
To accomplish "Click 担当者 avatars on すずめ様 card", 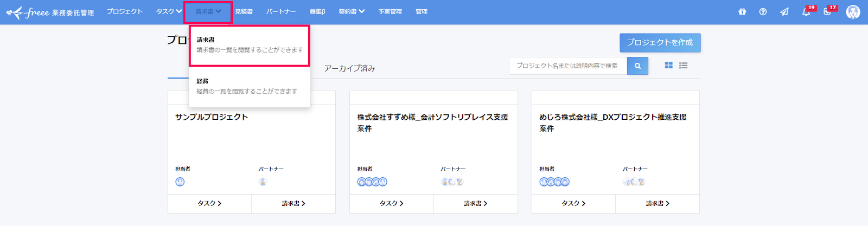I will pyautogui.click(x=372, y=182).
